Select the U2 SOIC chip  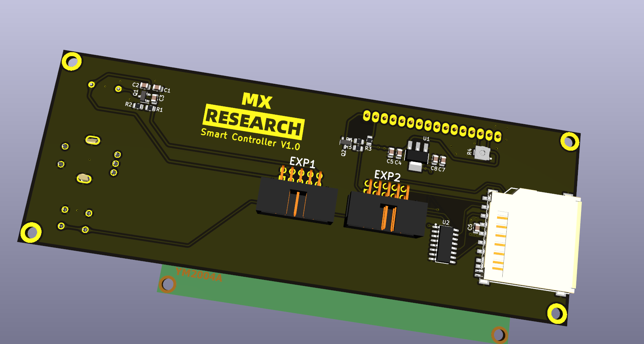444,244
